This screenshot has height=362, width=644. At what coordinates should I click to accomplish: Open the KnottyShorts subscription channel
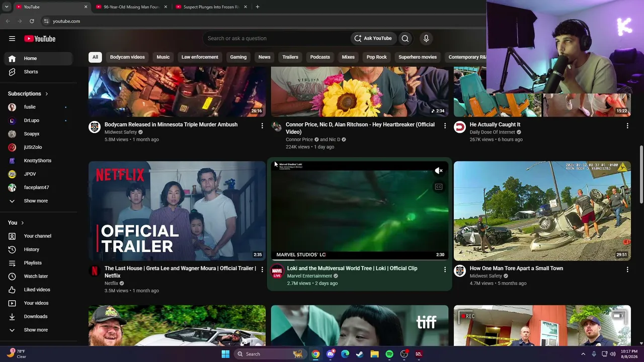point(39,160)
